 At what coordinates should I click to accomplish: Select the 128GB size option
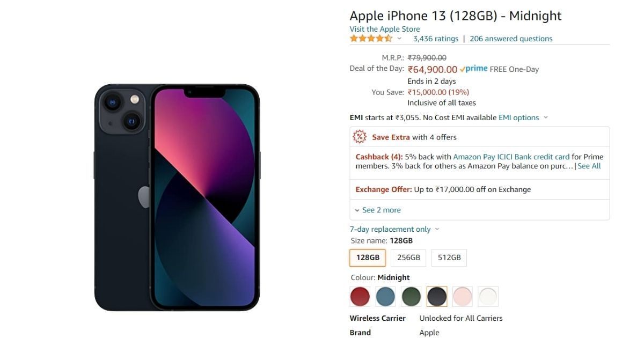point(368,258)
